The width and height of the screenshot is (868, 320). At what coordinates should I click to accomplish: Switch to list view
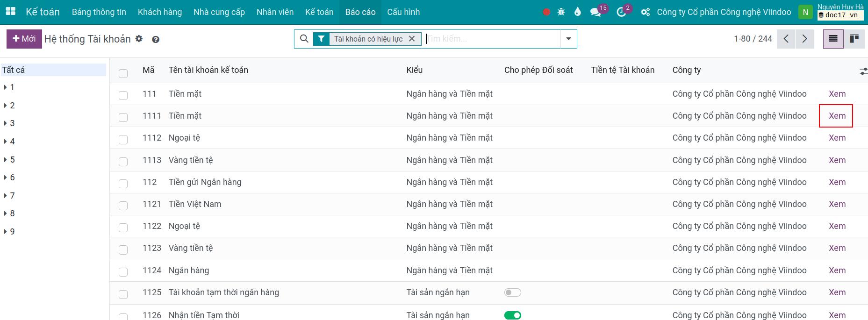pyautogui.click(x=833, y=39)
